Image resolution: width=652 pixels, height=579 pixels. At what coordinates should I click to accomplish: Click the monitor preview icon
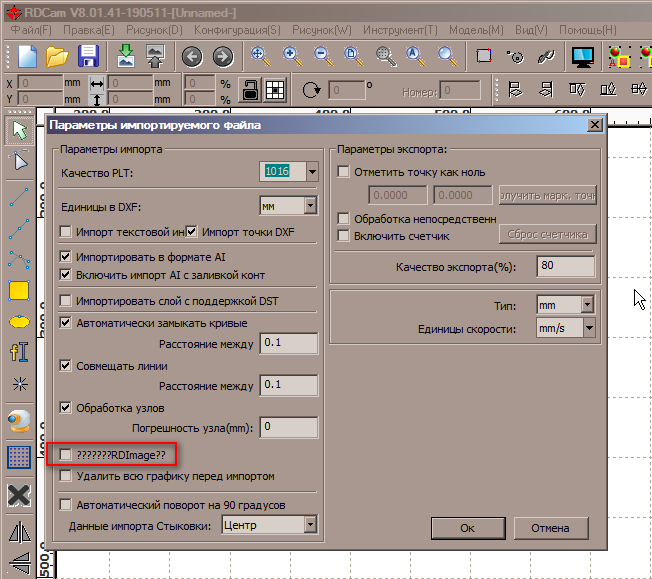583,56
